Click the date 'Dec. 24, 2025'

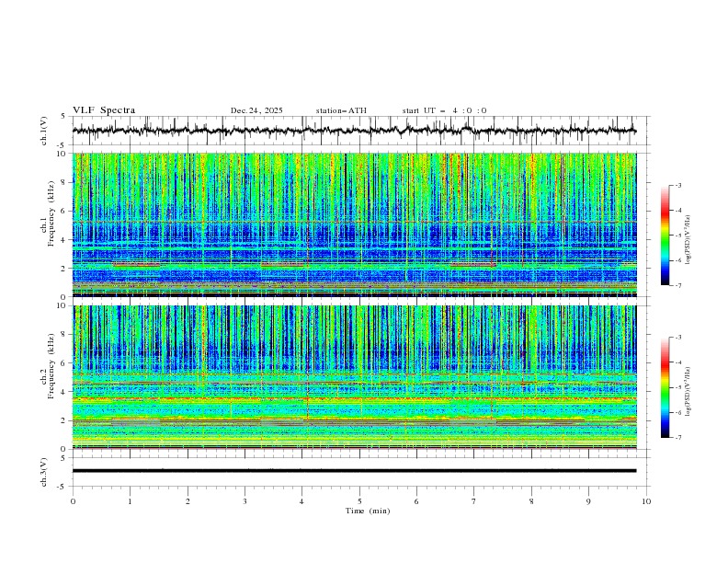(256, 110)
